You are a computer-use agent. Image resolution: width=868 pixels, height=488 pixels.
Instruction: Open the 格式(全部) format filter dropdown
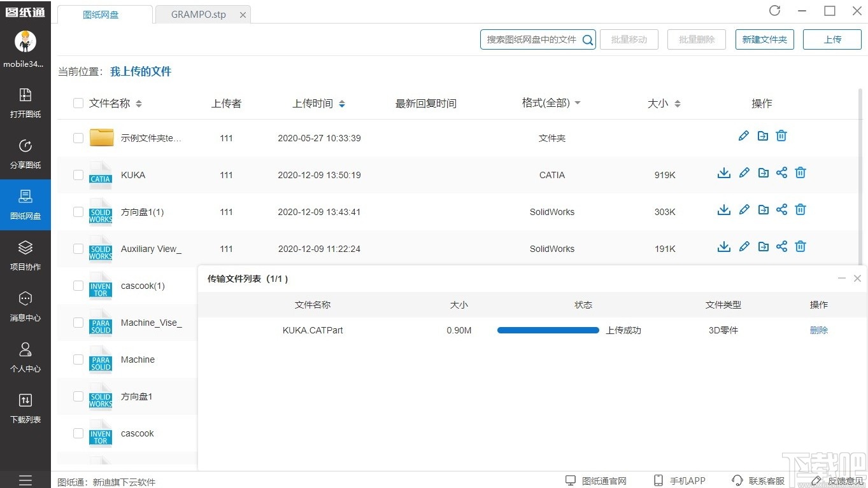click(x=551, y=102)
